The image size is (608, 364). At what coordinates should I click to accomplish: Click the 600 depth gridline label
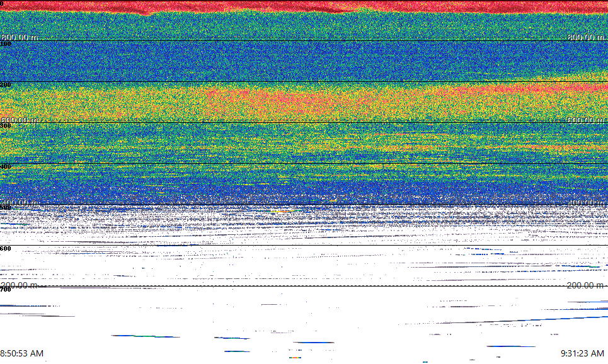point(6,249)
